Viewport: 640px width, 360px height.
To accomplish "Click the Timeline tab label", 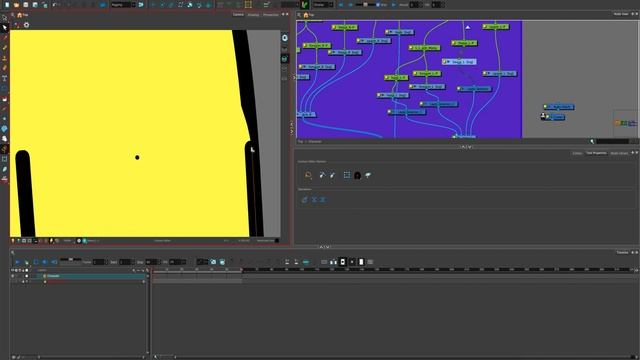I will pos(622,253).
